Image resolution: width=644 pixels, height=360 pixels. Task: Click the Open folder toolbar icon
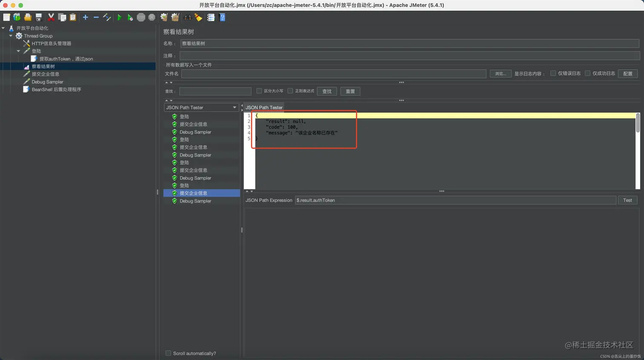point(28,17)
